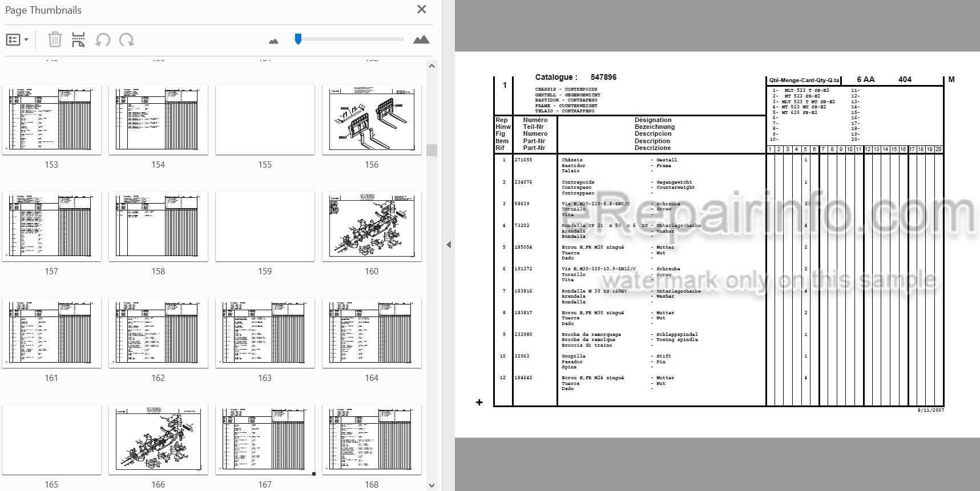Select blank page 155 thumbnail
The height and width of the screenshot is (491, 980).
click(265, 119)
